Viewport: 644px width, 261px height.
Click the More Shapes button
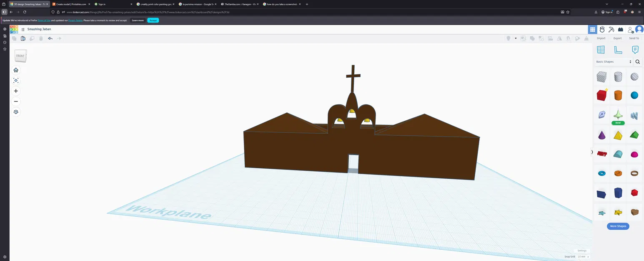(x=618, y=226)
